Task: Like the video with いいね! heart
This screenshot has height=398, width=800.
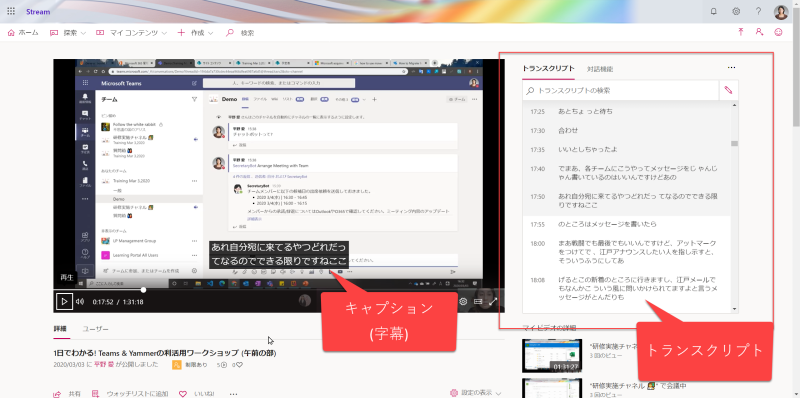Action: [196, 394]
